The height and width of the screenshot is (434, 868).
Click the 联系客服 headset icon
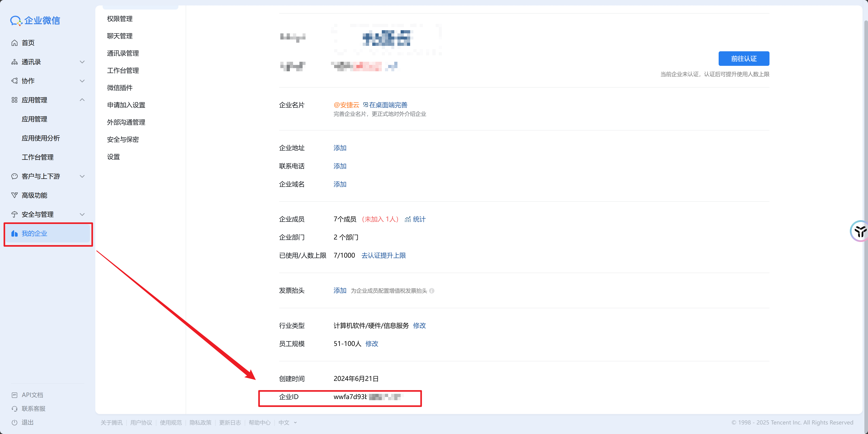(15, 409)
